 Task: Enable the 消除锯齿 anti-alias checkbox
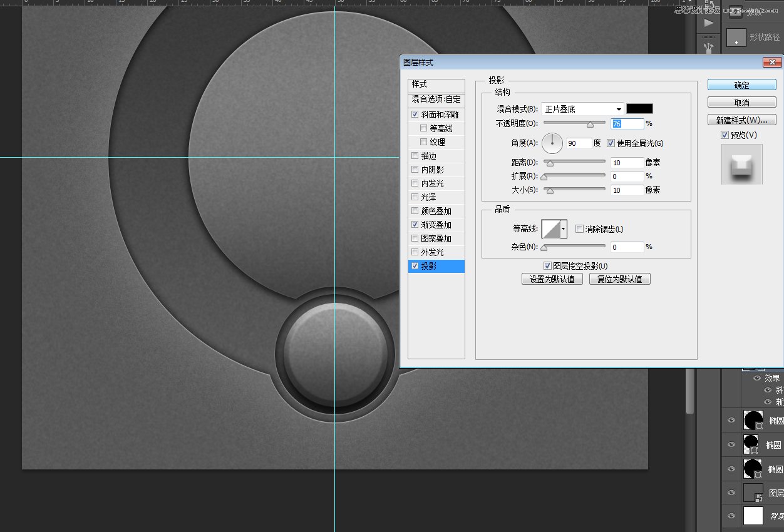579,229
